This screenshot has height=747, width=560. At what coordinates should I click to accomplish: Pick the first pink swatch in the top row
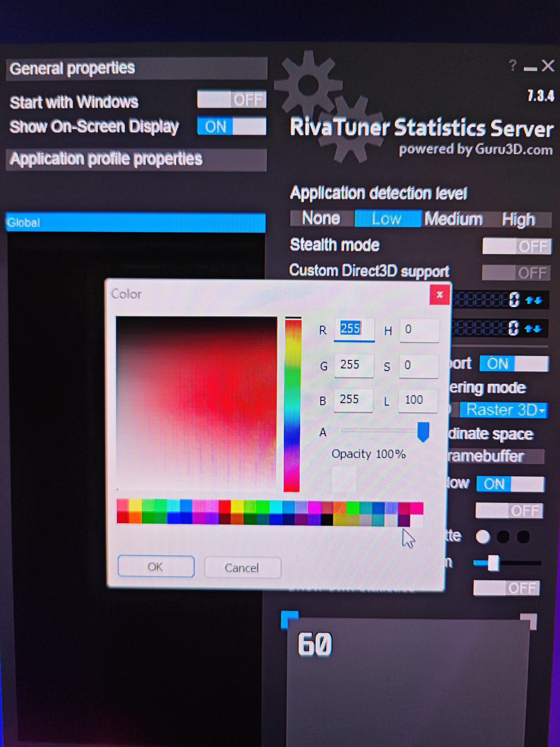tap(123, 505)
